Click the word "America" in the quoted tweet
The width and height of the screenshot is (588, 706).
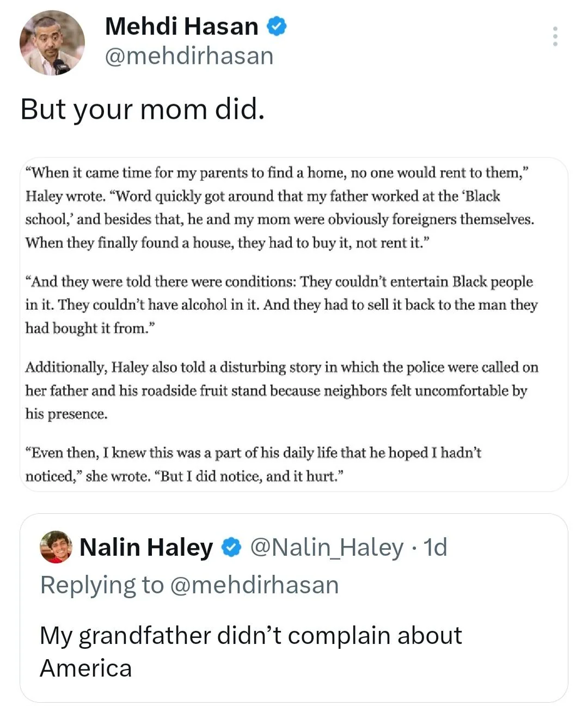86,668
